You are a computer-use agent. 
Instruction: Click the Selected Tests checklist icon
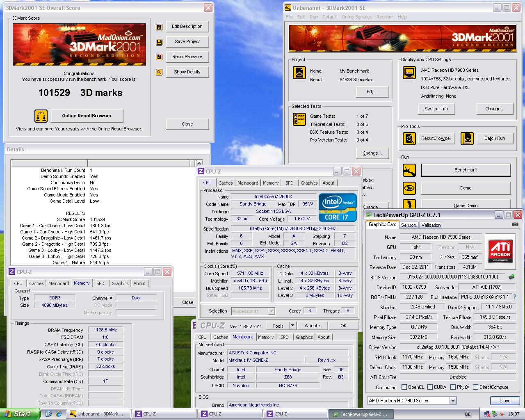[299, 119]
